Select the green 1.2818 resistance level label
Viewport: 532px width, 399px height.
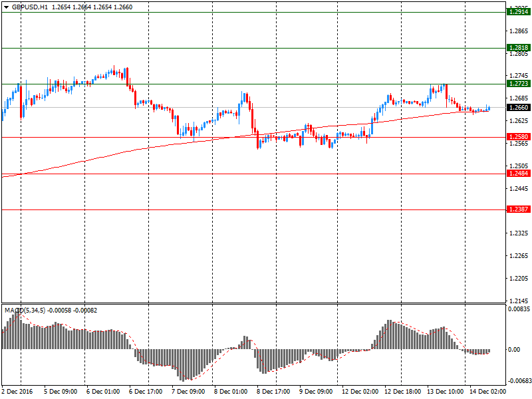tap(519, 47)
